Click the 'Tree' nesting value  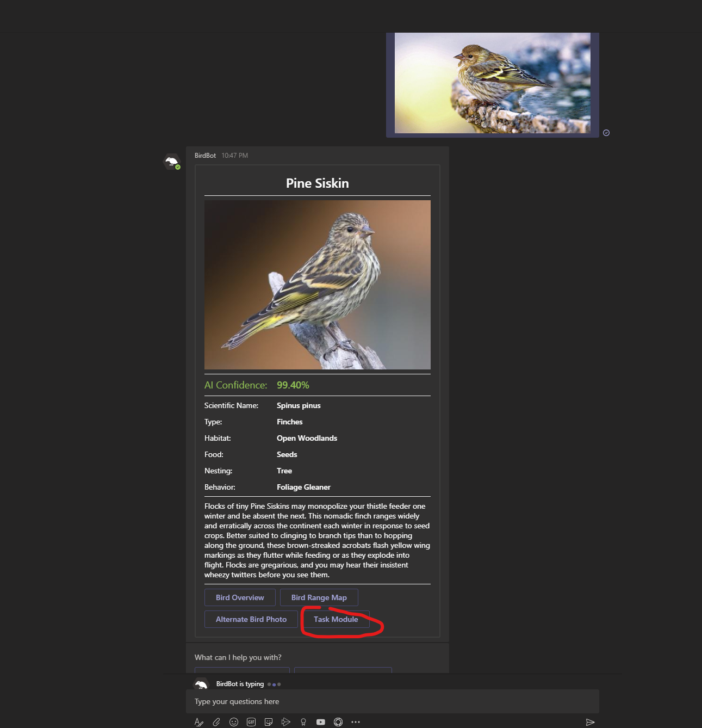[284, 471]
